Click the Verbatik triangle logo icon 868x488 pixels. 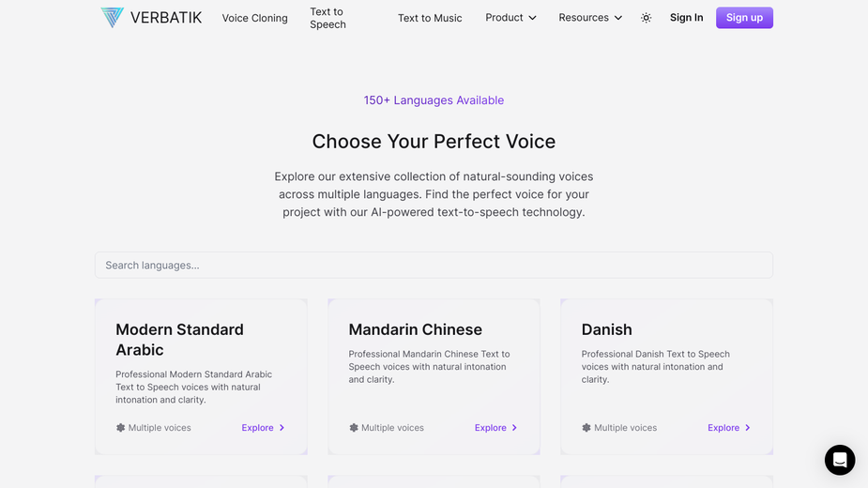pos(113,18)
